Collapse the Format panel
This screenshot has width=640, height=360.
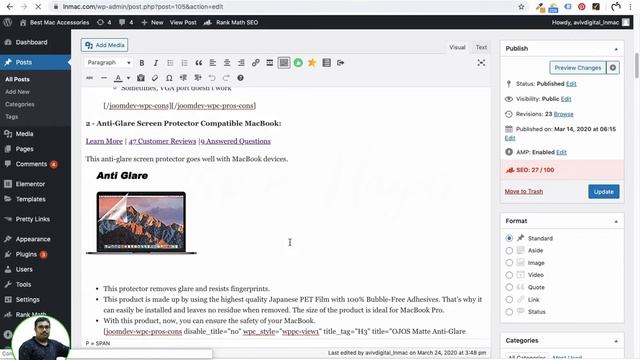pos(616,221)
